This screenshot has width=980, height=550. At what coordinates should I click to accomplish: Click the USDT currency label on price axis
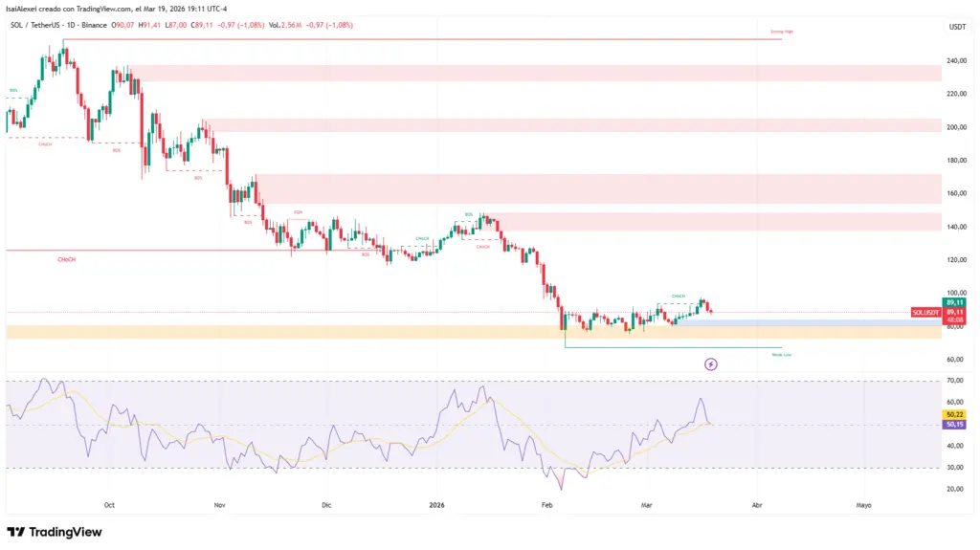coord(955,28)
